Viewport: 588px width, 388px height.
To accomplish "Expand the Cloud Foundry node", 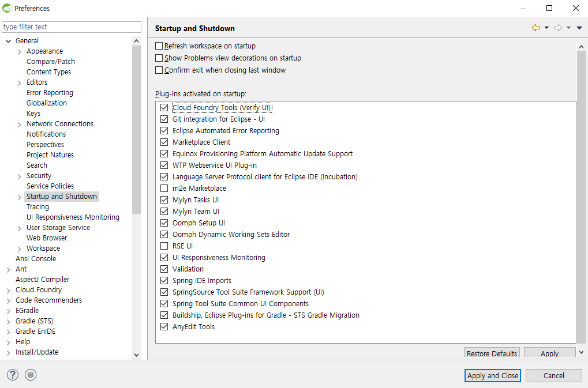I will pyautogui.click(x=8, y=290).
